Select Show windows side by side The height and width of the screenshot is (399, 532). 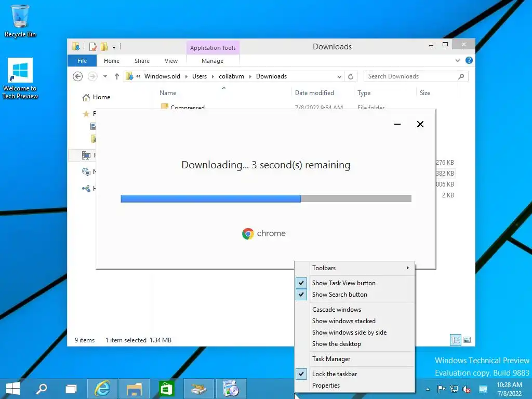[x=354, y=332]
